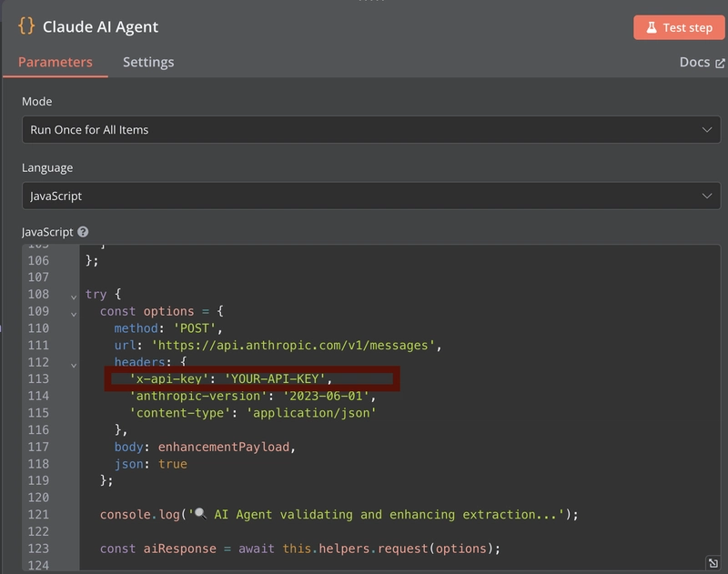Click 'true' value on line 118
Image resolution: width=728 pixels, height=574 pixels.
click(x=173, y=464)
